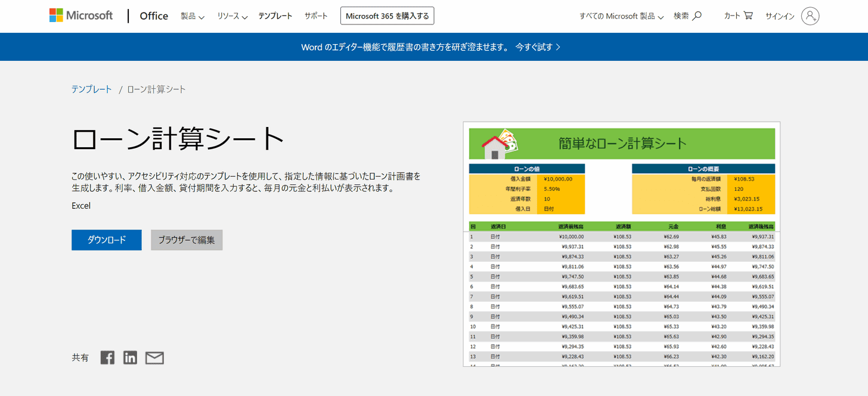Screen dimensions: 868x396
Task: Click the Excel label text
Action: (x=81, y=206)
